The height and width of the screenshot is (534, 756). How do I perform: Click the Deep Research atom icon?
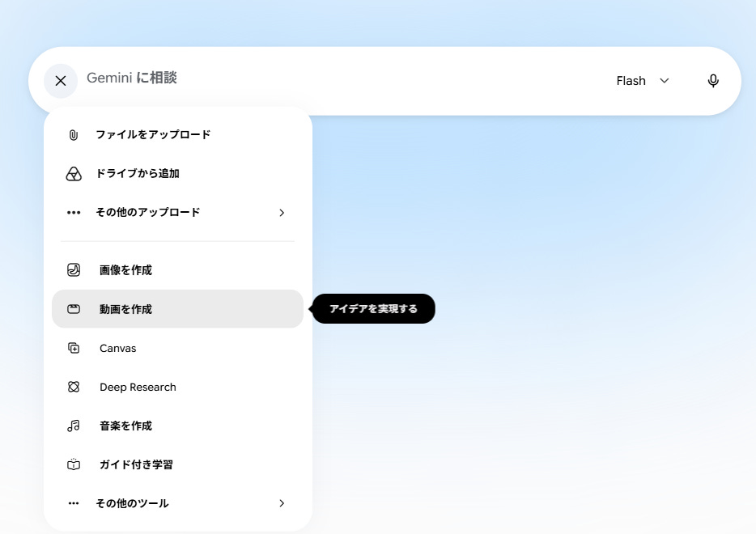(74, 387)
